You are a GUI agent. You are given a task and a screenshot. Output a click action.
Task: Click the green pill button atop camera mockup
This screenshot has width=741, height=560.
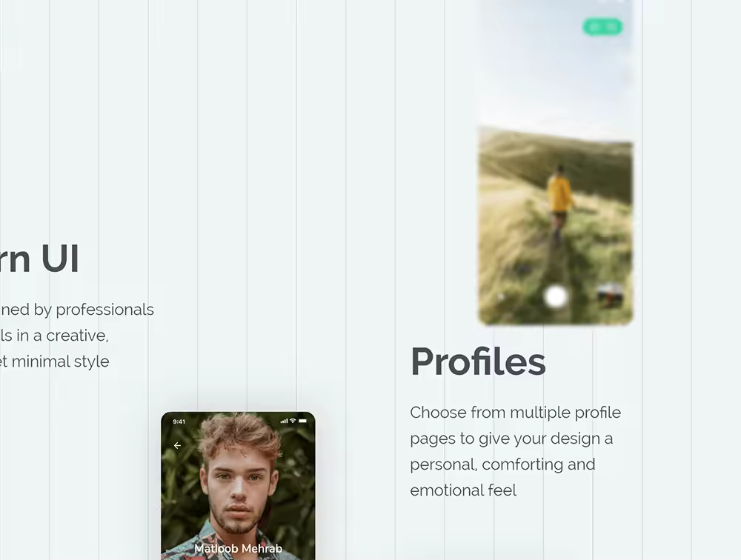(x=602, y=27)
